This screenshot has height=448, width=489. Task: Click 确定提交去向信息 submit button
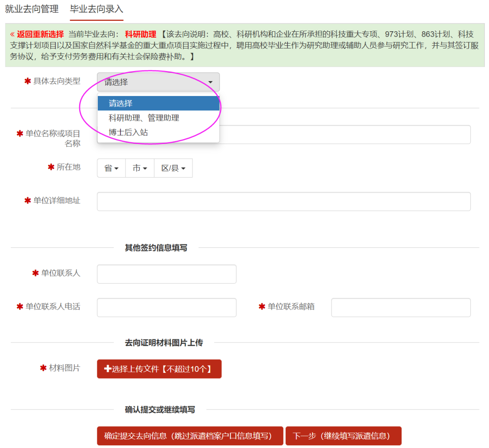(190, 436)
